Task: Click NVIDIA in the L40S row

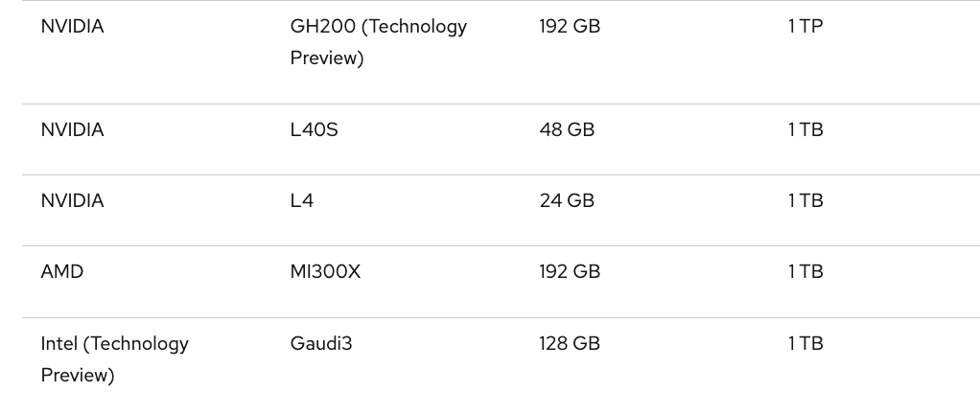Action: [72, 130]
